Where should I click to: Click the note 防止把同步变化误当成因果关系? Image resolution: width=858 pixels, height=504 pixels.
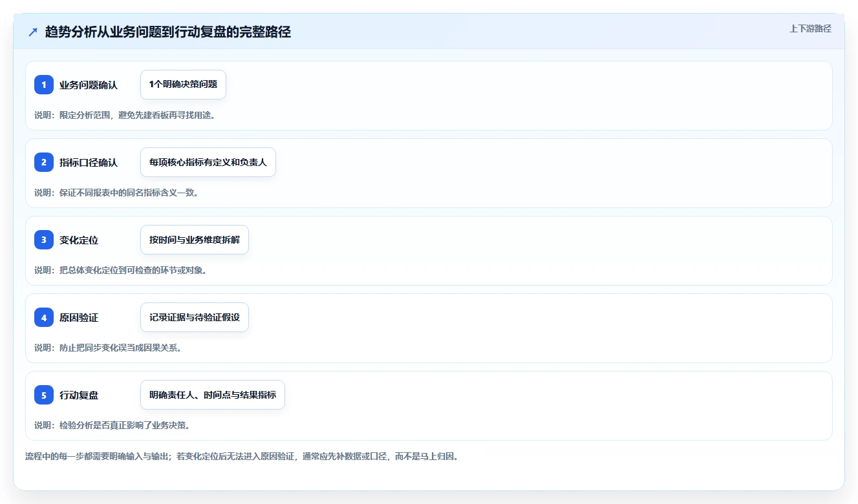click(108, 348)
